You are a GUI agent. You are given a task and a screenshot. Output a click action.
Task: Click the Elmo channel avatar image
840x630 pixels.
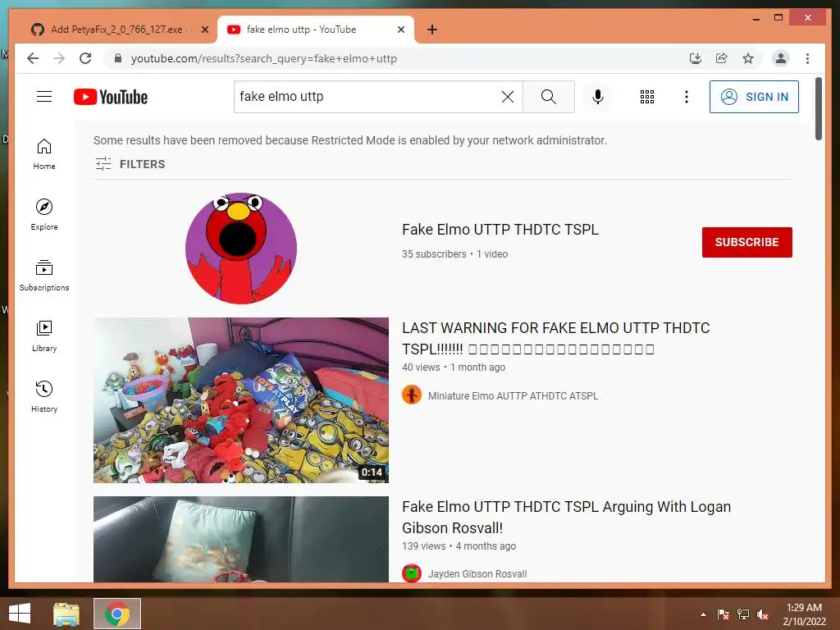point(241,249)
